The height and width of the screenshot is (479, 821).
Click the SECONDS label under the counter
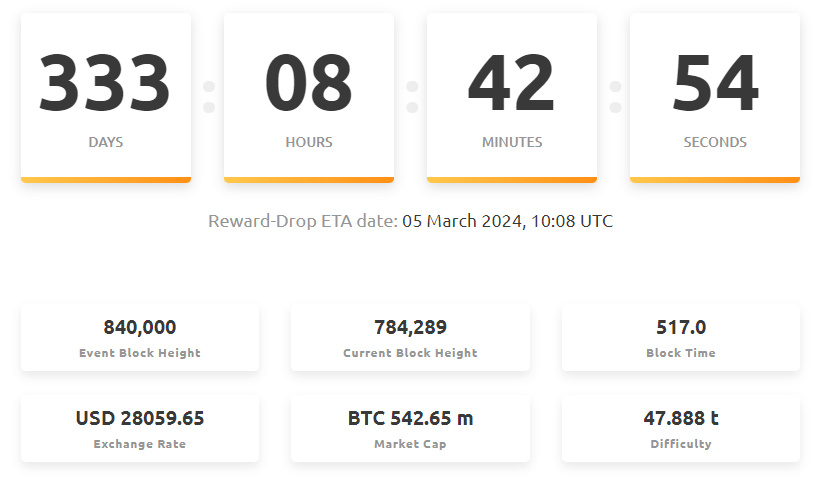(714, 142)
